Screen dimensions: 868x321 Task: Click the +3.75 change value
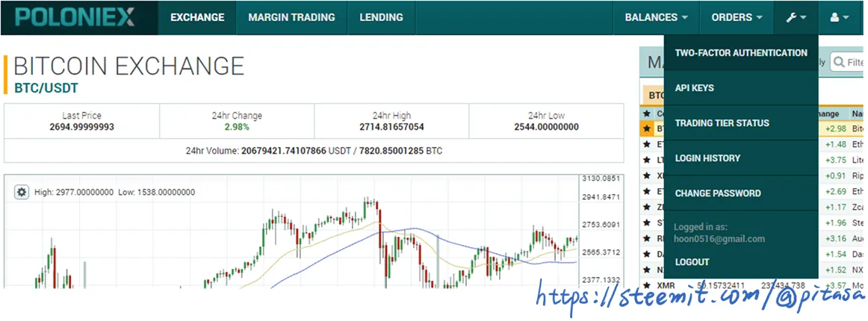(x=835, y=160)
